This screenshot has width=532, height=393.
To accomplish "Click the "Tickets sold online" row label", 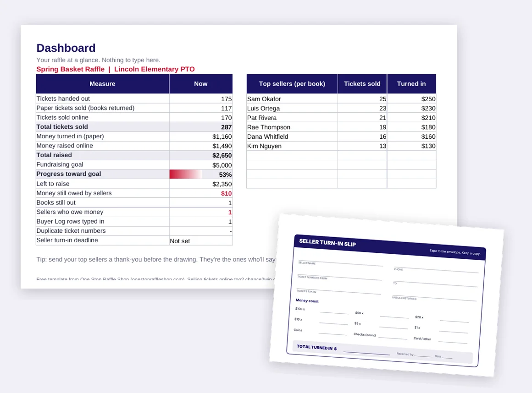I will [62, 118].
